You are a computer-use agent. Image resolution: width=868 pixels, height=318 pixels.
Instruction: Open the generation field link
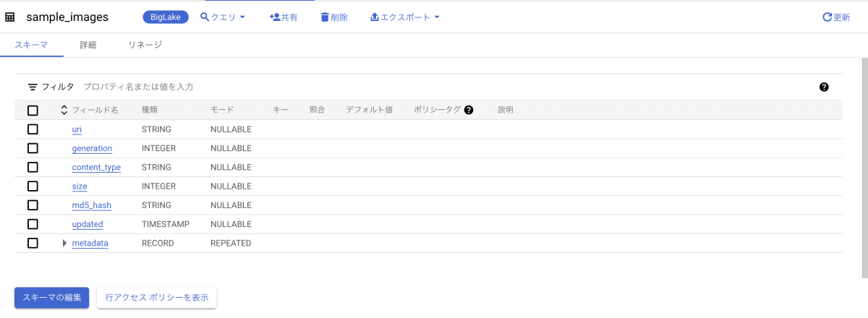pyautogui.click(x=92, y=148)
